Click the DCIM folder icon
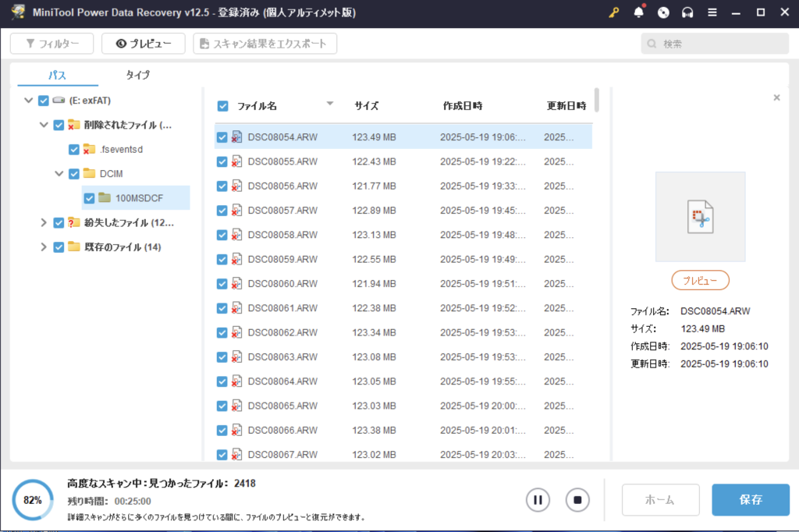The width and height of the screenshot is (799, 532). pos(89,173)
